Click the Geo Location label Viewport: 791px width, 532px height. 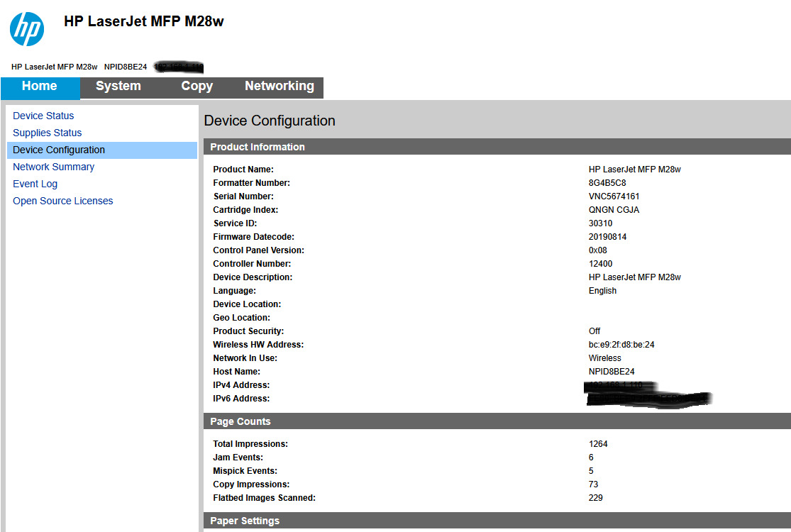(241, 318)
